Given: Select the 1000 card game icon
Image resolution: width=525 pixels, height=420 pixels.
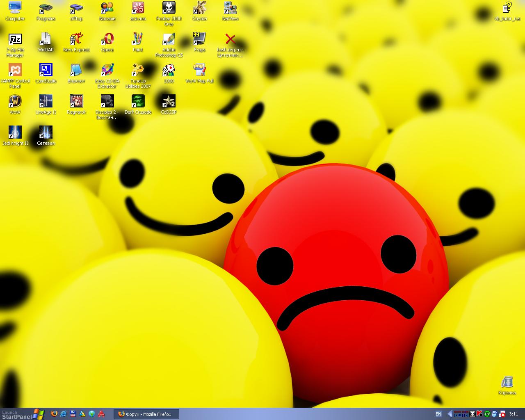Looking at the screenshot, I should pyautogui.click(x=169, y=74).
